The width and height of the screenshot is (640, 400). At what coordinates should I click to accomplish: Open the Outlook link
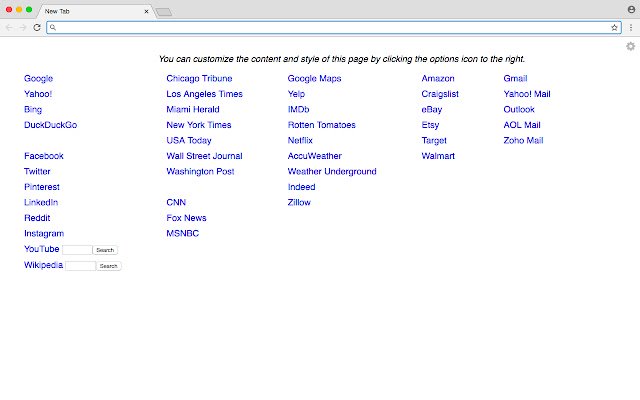(x=519, y=109)
